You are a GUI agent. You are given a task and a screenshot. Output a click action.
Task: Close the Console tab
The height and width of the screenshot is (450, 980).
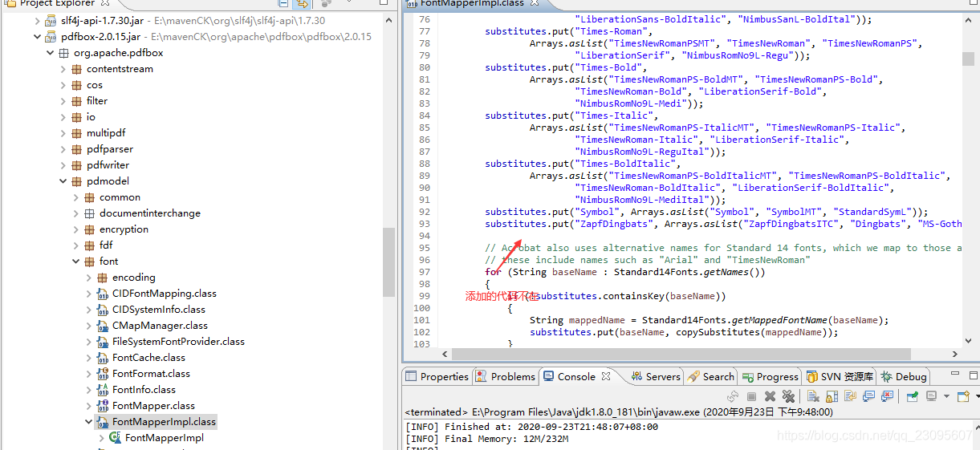[x=606, y=376]
